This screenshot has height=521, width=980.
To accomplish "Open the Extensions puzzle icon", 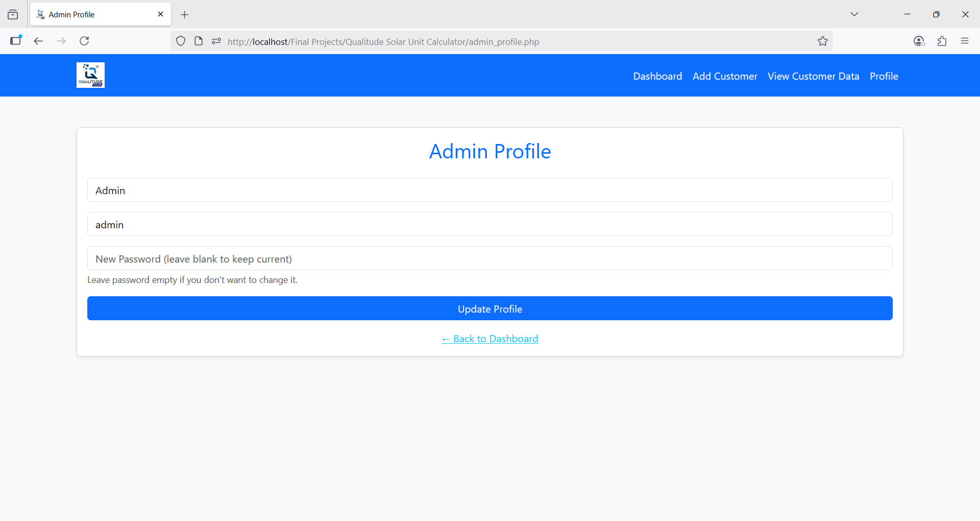I will click(942, 41).
